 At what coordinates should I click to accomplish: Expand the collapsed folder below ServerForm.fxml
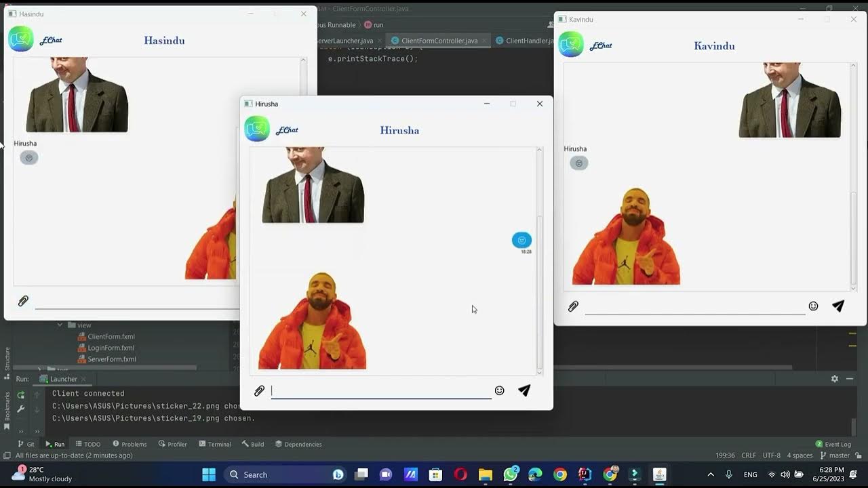[x=39, y=369]
